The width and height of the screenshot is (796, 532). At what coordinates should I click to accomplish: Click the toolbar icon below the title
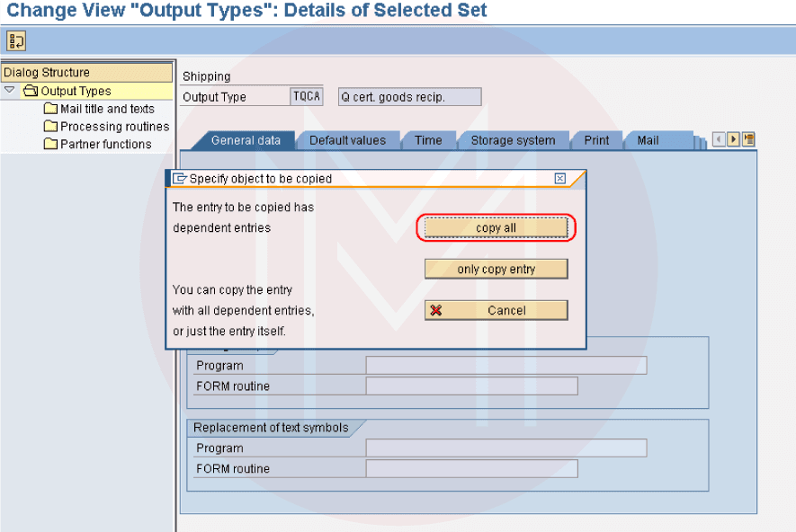pyautogui.click(x=16, y=40)
